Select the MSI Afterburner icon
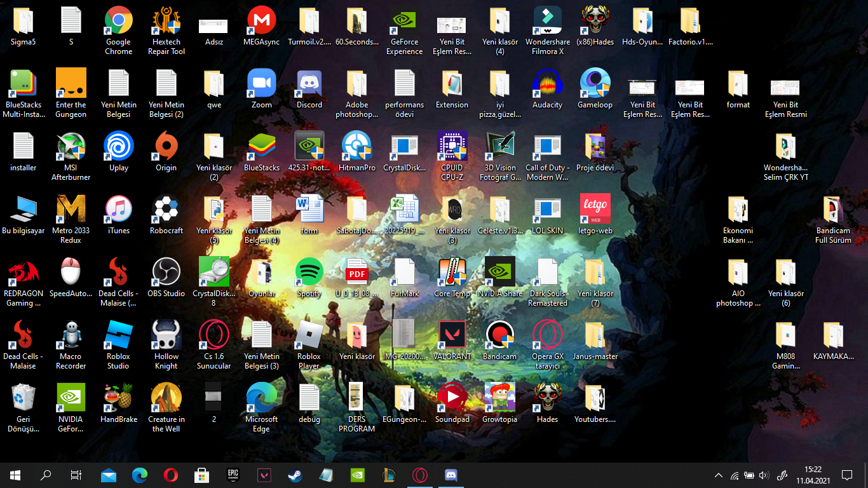The image size is (868, 488). [71, 156]
